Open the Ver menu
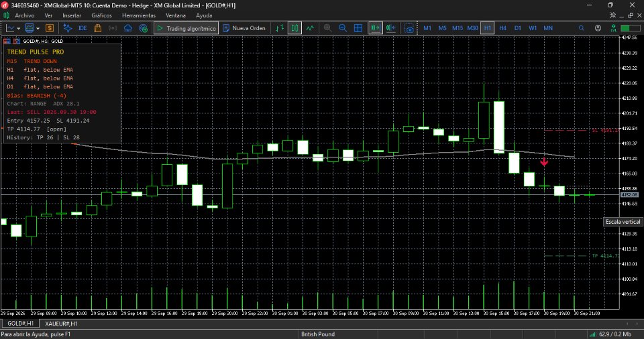The image size is (644, 339). click(48, 15)
